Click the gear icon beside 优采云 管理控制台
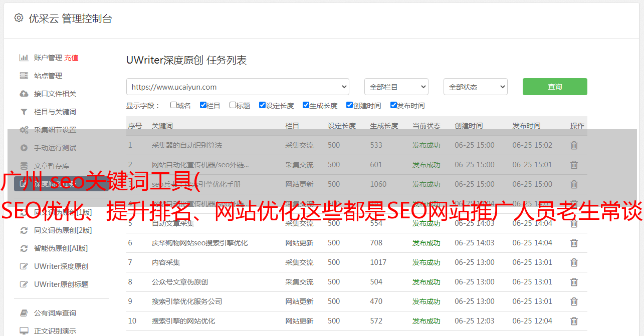 (19, 18)
